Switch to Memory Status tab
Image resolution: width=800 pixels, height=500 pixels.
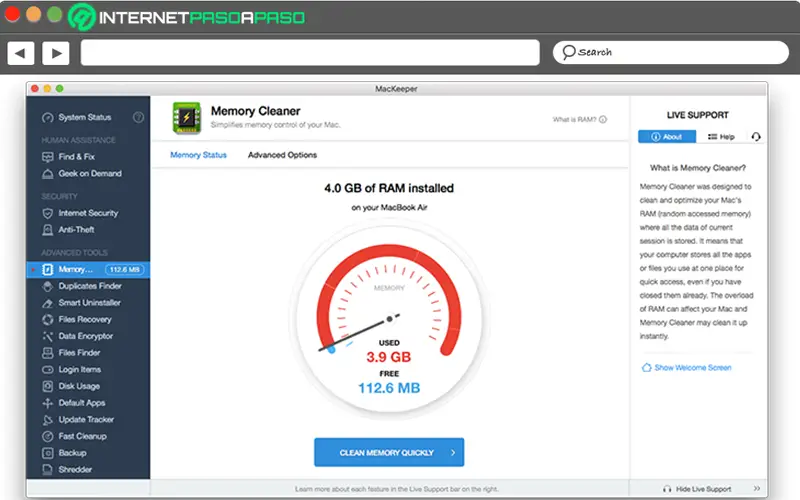198,155
